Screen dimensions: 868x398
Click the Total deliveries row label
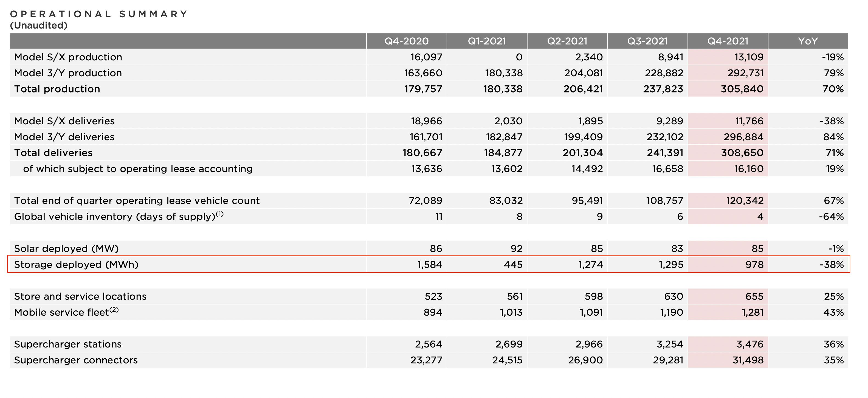pos(53,153)
